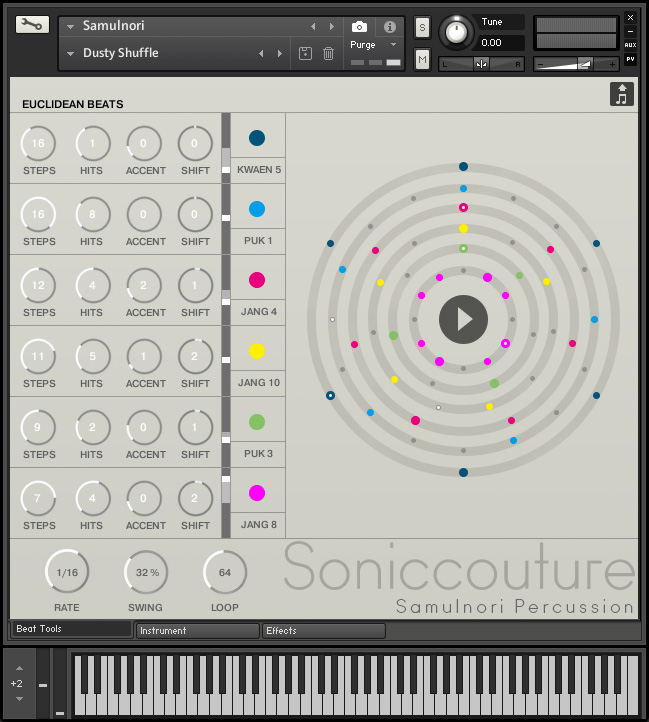The image size is (649, 722).
Task: Click the KWAEN 5 HITS knob showing 1
Action: pos(93,144)
